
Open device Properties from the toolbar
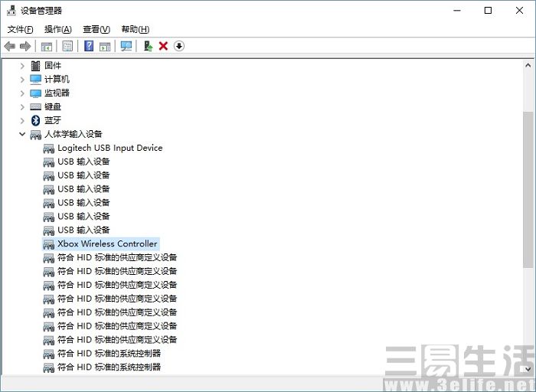(67, 46)
